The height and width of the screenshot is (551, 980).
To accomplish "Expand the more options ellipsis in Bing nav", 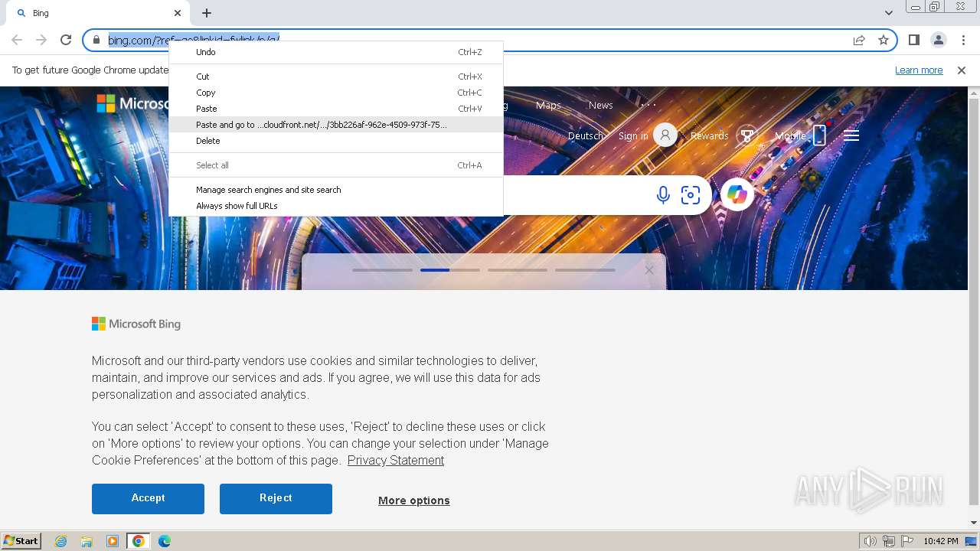I will [x=648, y=105].
